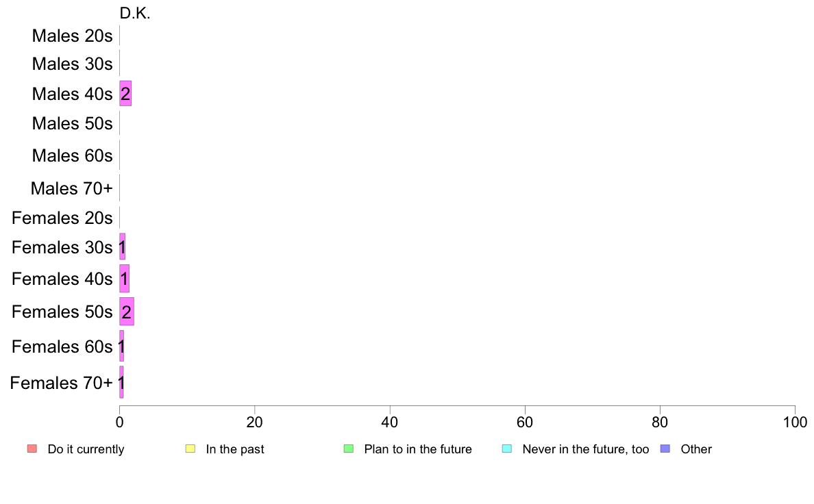Viewport: 814px width, 504px height.
Task: Click the Females 60s bar
Action: (x=121, y=346)
